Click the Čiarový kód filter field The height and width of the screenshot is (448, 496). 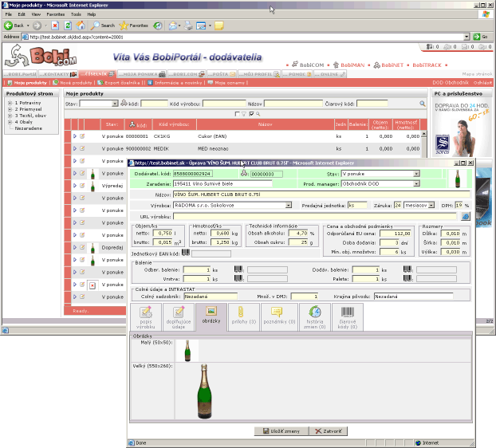tap(372, 104)
